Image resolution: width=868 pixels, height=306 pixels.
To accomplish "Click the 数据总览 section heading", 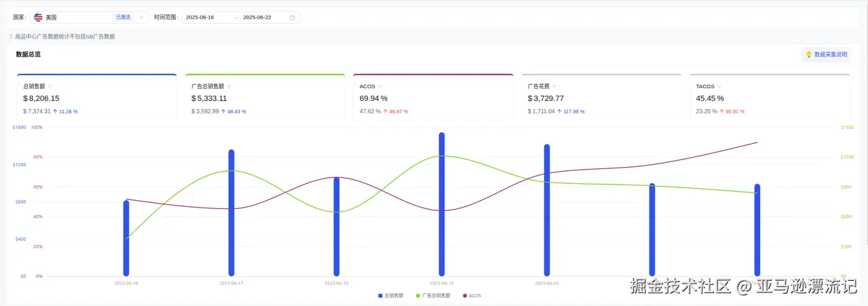I will point(28,54).
